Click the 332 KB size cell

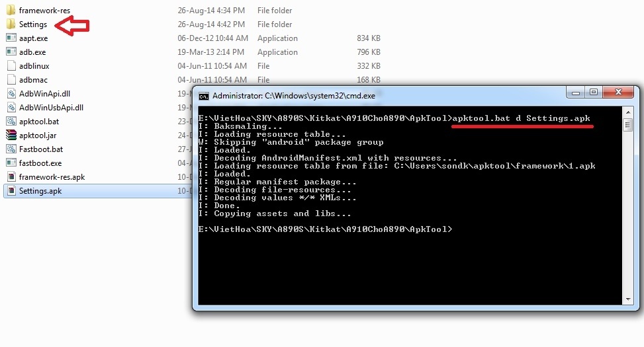pyautogui.click(x=369, y=65)
